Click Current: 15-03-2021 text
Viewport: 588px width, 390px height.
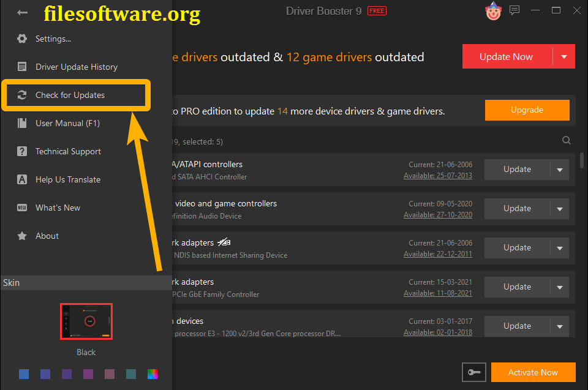440,282
